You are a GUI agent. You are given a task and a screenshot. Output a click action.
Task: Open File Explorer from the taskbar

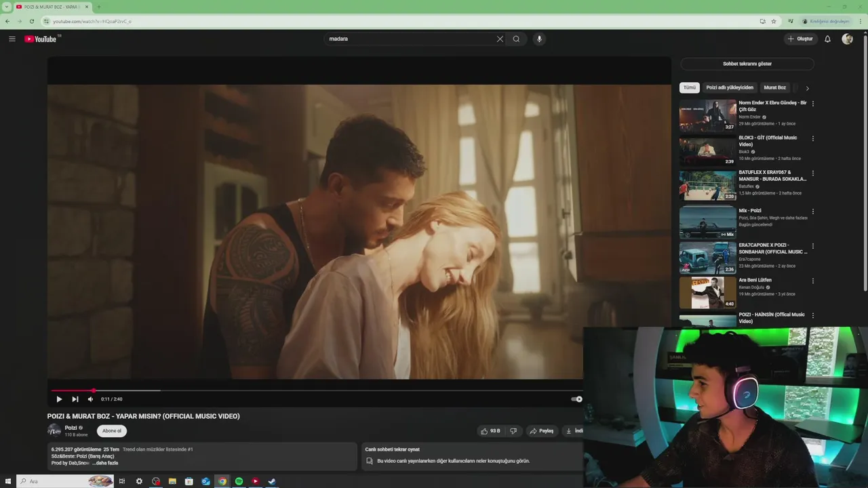coord(172,481)
